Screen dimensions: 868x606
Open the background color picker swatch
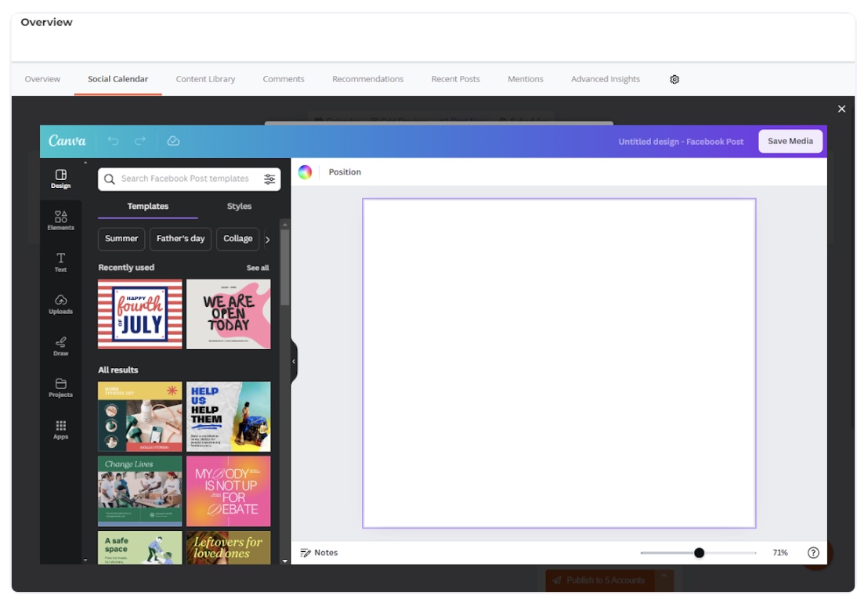tap(305, 172)
